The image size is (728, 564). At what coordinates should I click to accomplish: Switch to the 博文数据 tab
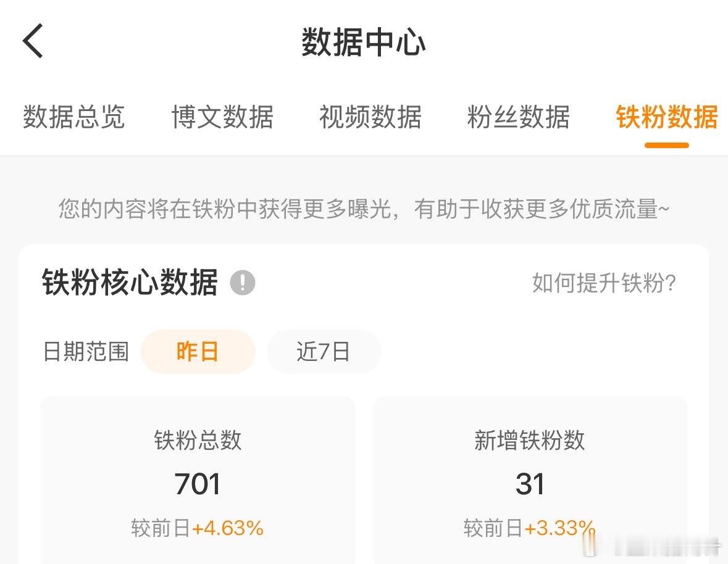(222, 118)
